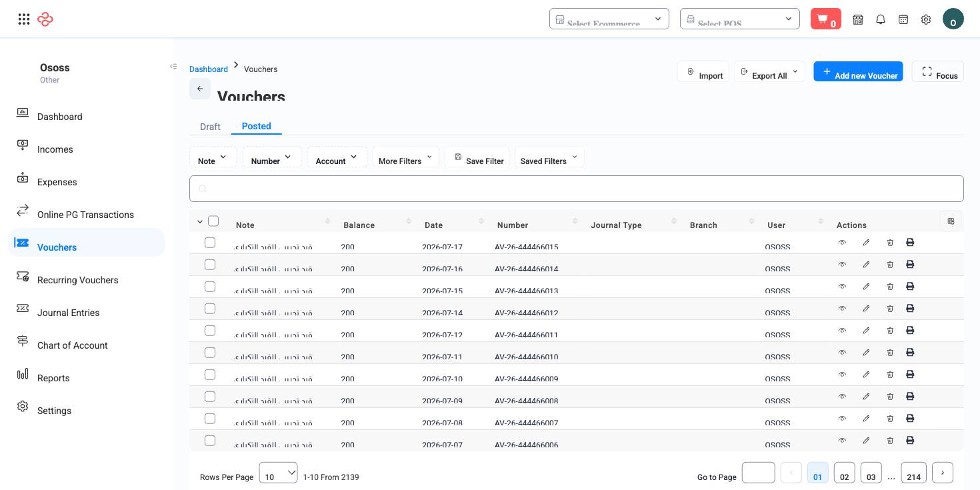The height and width of the screenshot is (490, 980).
Task: Click the Add new Voucher button
Action: [858, 71]
